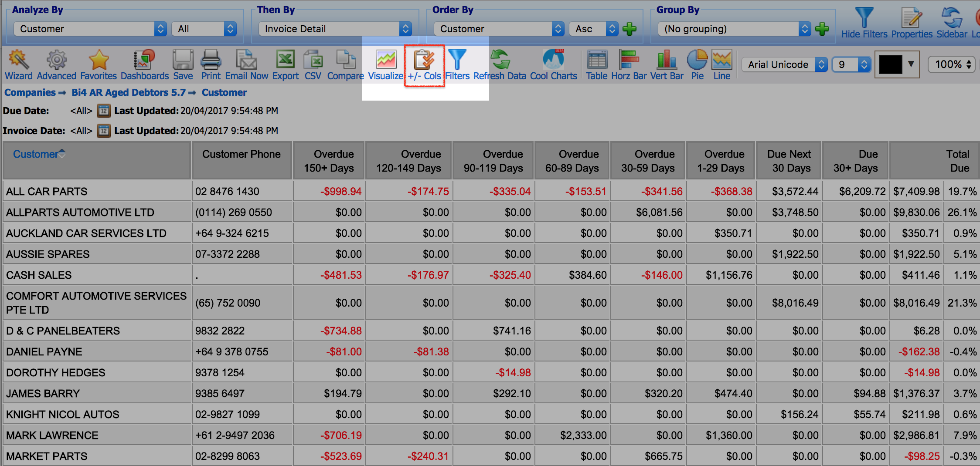Open the Asc sort direction dropdown

(x=594, y=29)
